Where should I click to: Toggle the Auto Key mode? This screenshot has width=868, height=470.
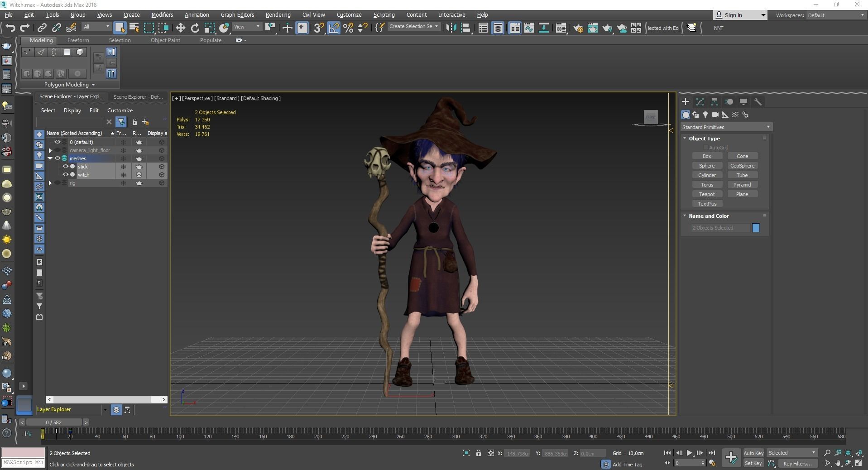tap(753, 453)
